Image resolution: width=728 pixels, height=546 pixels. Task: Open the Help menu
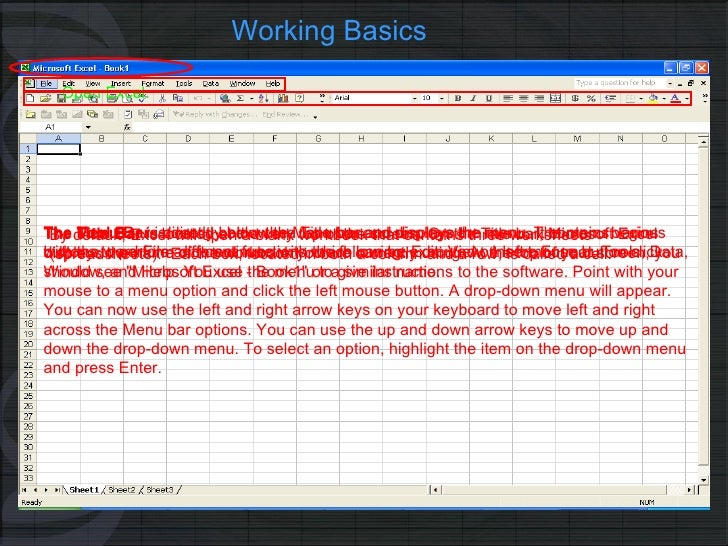coord(273,84)
